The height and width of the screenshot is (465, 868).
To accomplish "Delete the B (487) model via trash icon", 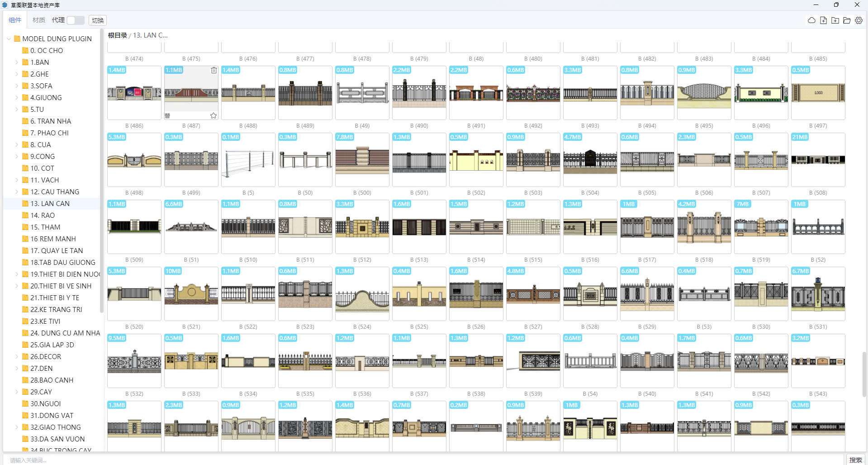I will coord(213,70).
